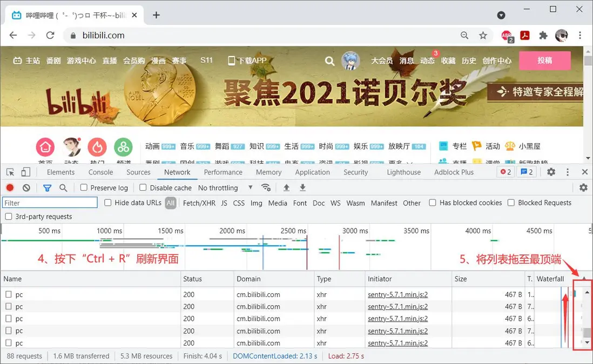
Task: Open the DevTools three-dot more options menu
Action: click(x=568, y=172)
